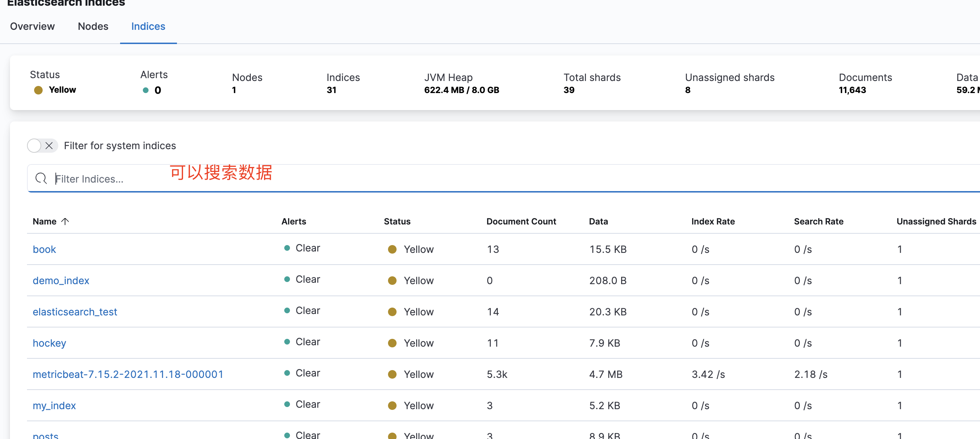Sort table by Index Rate column
This screenshot has height=439, width=980.
click(x=712, y=221)
